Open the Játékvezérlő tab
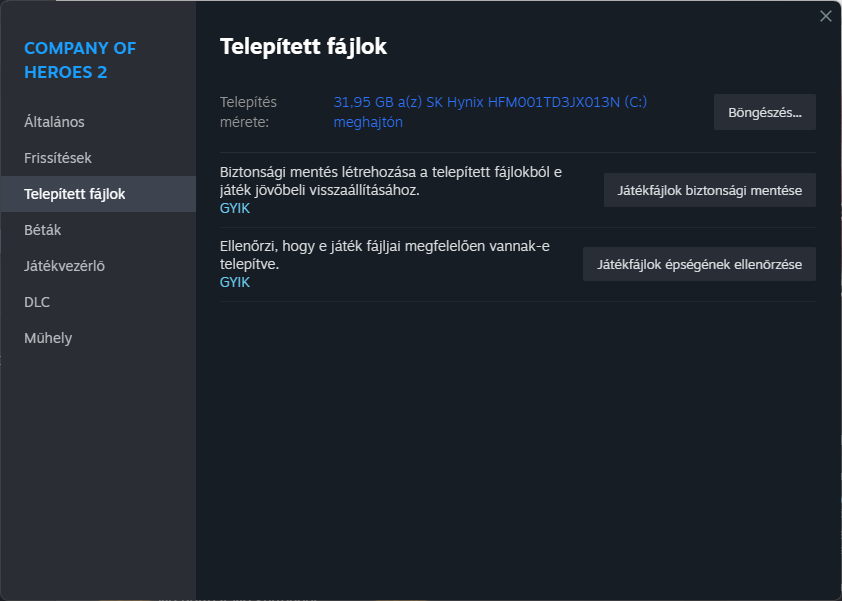The image size is (842, 601). (x=64, y=266)
